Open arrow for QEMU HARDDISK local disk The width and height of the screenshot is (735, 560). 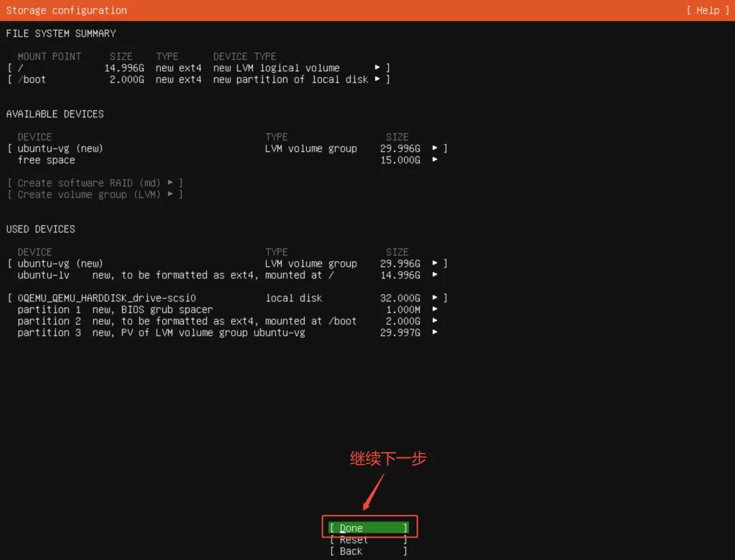(435, 297)
